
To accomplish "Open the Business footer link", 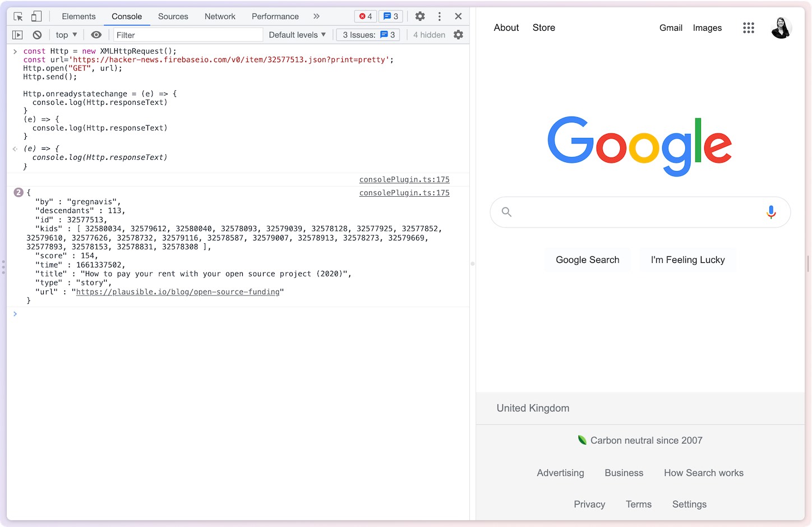I will [x=624, y=473].
